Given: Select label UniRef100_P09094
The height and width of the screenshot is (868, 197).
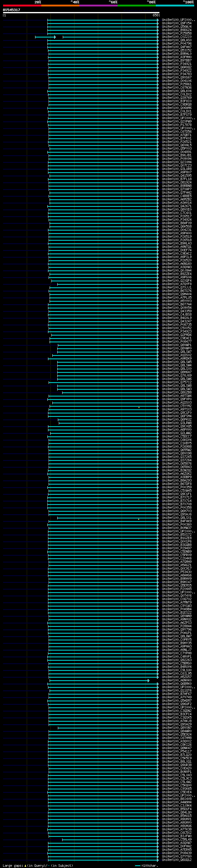Looking at the screenshot, I should point(176,159).
